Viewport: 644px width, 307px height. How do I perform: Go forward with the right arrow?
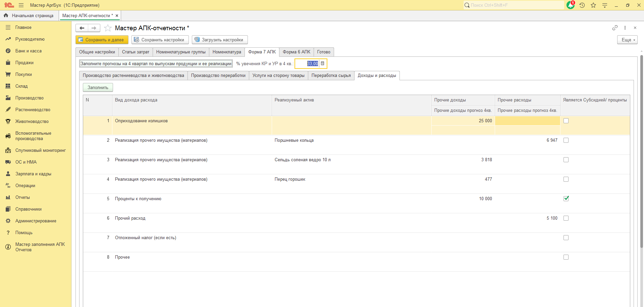tap(94, 28)
